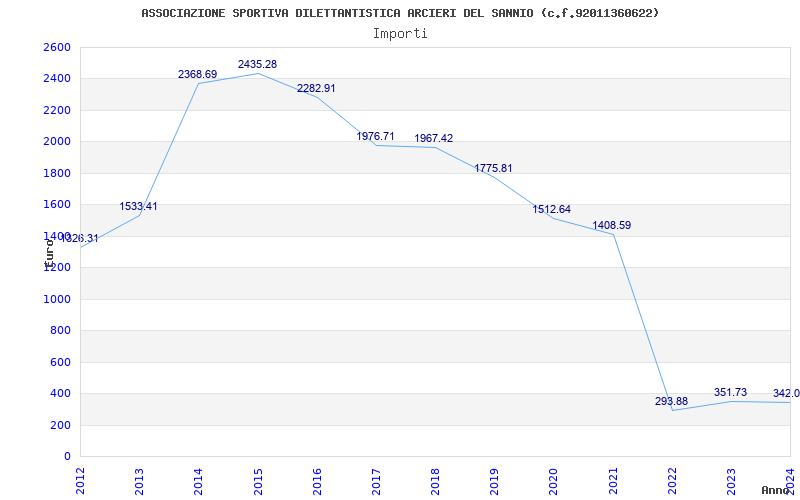Click the 2022 x-axis year label
This screenshot has height=500, width=800.
click(672, 481)
